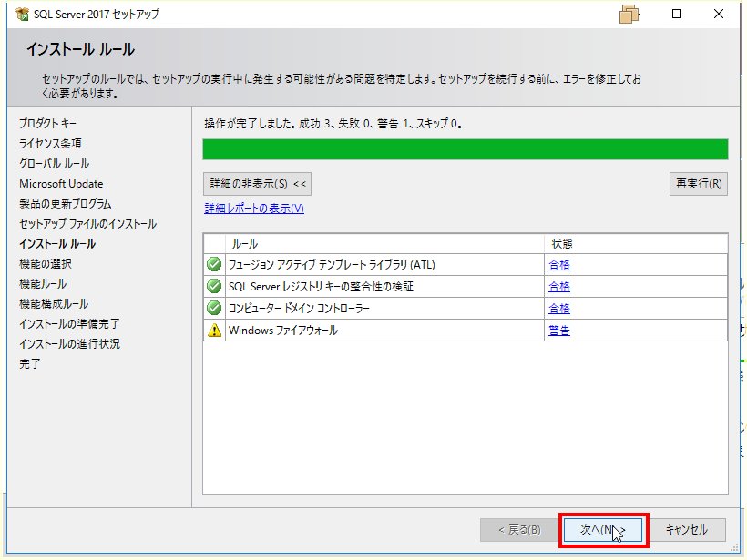Click green check icon for フュージョン ATL rule
The image size is (747, 560).
point(214,264)
